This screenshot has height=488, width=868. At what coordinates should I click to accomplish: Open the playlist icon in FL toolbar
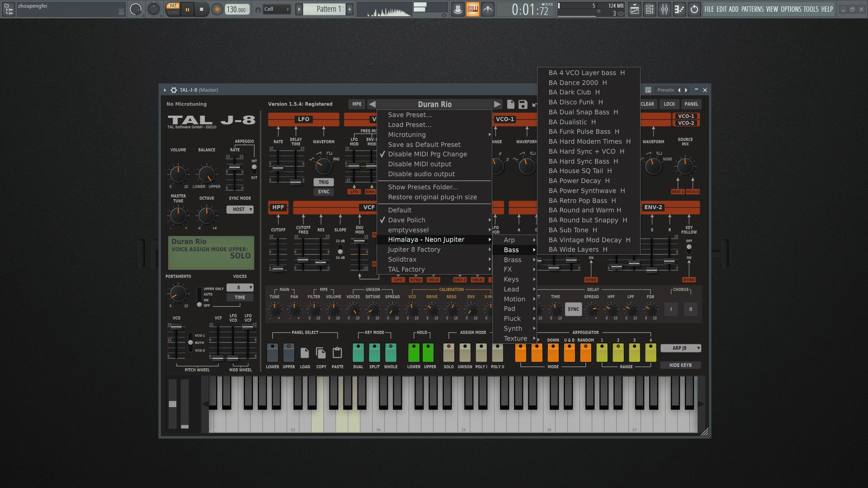click(635, 9)
